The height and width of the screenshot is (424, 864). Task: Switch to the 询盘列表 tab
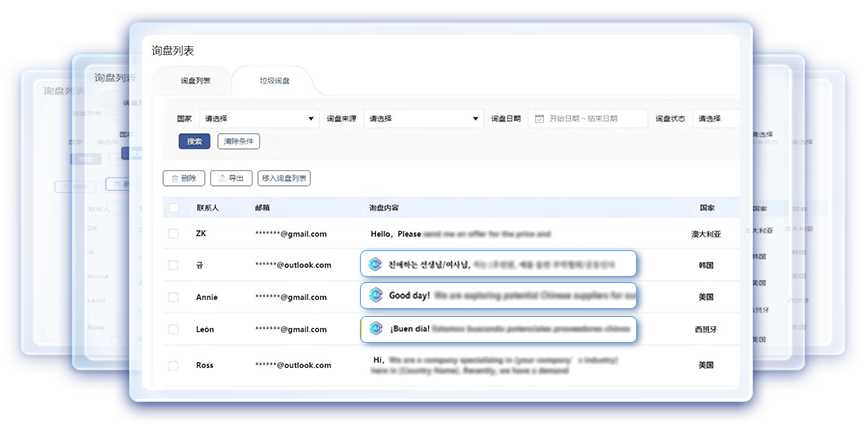click(195, 80)
